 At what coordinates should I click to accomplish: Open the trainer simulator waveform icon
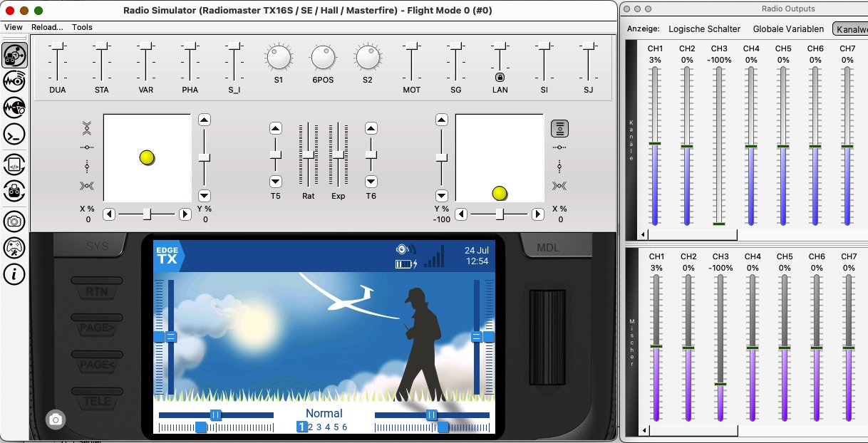pyautogui.click(x=15, y=108)
